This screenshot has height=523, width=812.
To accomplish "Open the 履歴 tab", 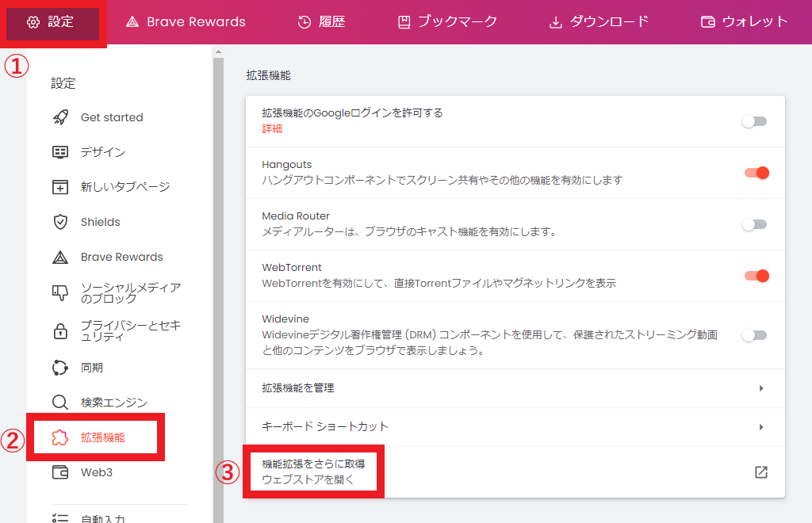I will (x=322, y=21).
